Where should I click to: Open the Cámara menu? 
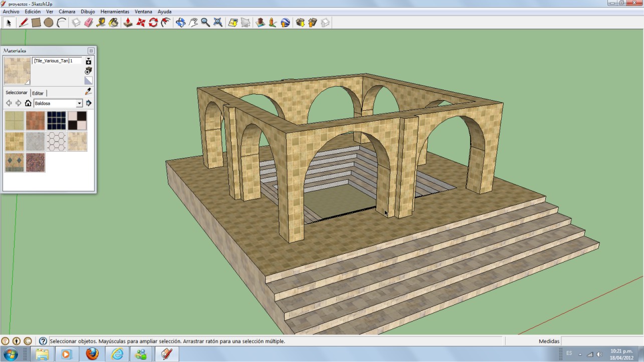click(x=67, y=12)
